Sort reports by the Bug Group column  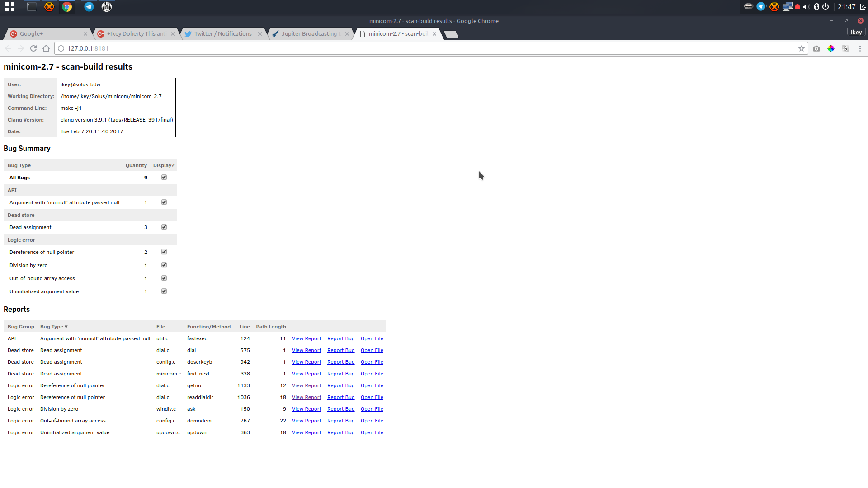(x=21, y=327)
